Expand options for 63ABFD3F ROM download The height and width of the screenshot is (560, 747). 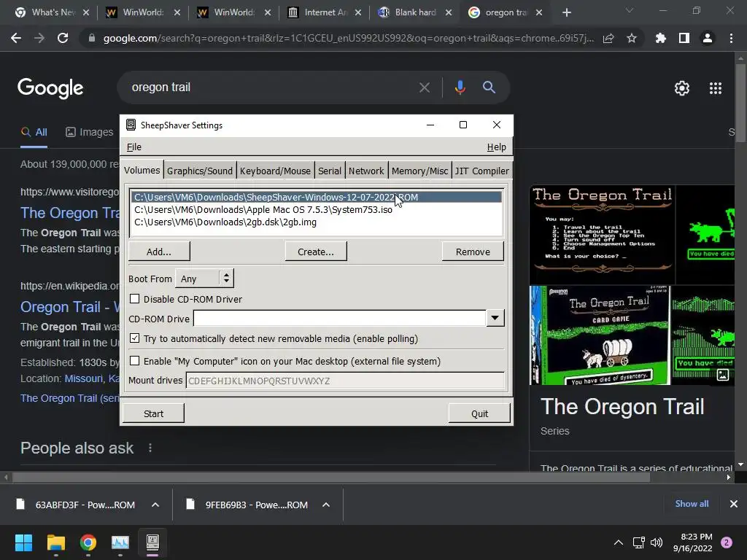[x=155, y=505]
